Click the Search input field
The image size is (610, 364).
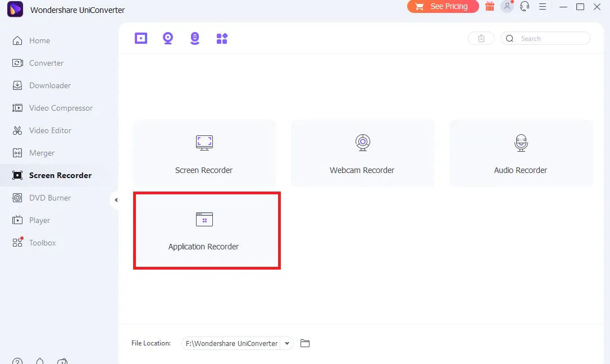[x=545, y=39]
